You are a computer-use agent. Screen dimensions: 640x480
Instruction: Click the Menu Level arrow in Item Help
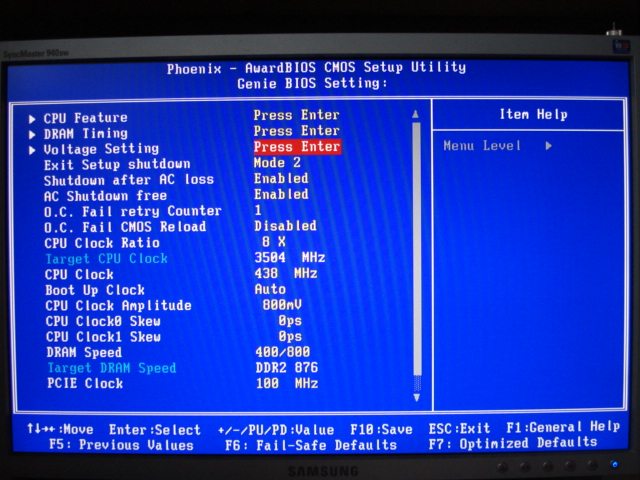click(549, 146)
